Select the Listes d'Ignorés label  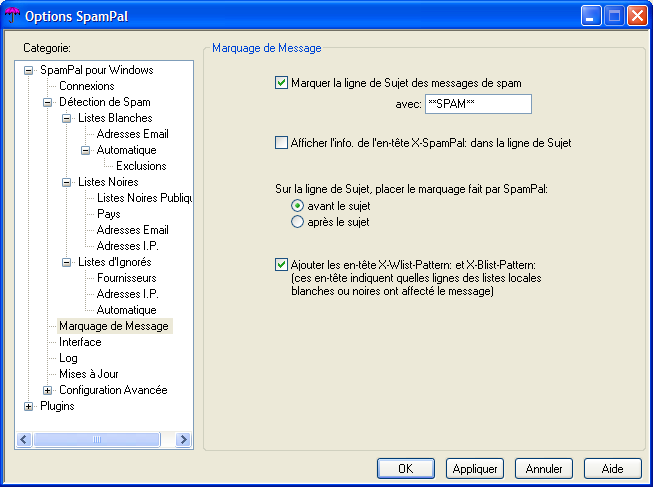coord(115,262)
